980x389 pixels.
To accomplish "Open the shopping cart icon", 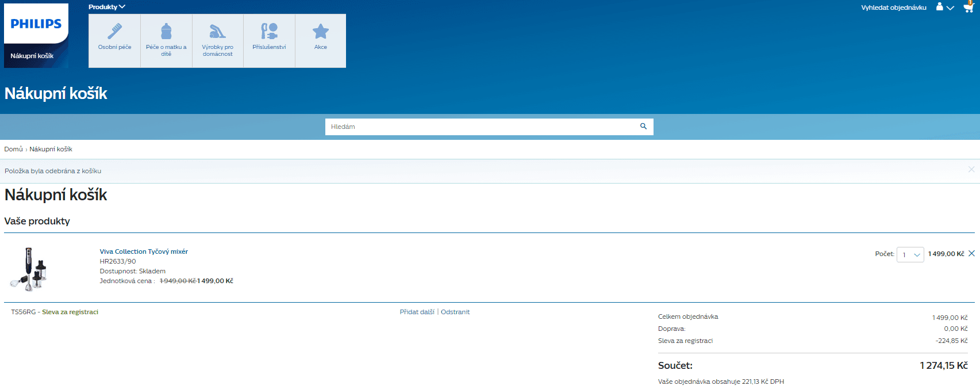I will click(969, 7).
